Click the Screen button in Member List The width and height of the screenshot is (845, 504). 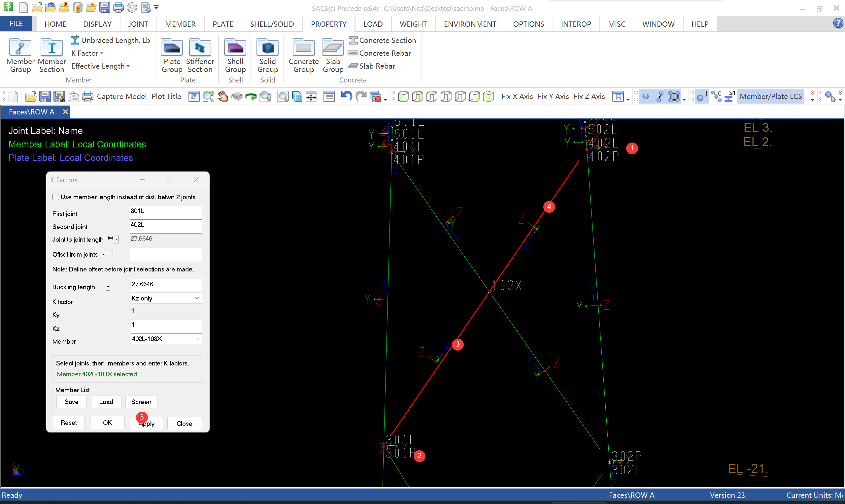tap(141, 402)
